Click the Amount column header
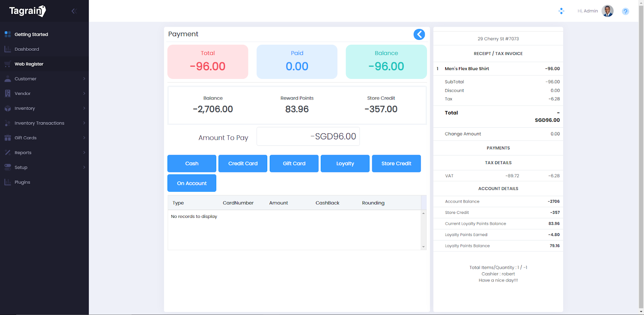 click(x=279, y=203)
